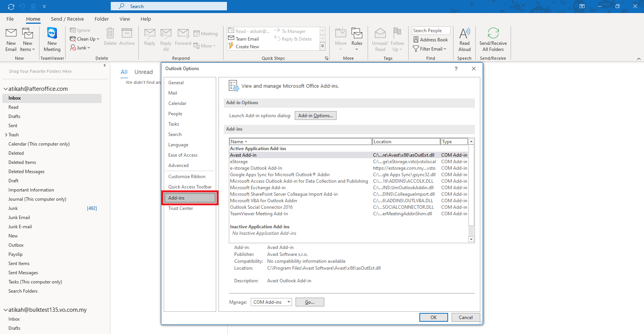The height and width of the screenshot is (334, 644).
Task: Click the Search People input field
Action: (x=431, y=31)
